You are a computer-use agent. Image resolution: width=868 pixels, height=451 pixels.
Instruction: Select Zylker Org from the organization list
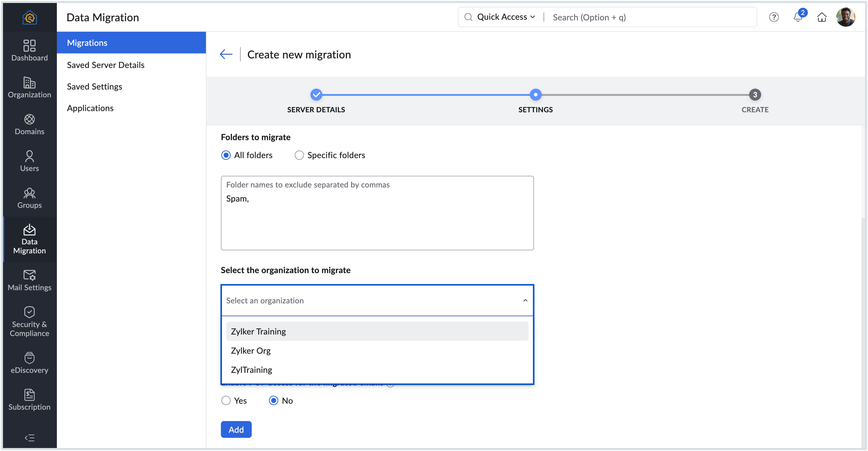[250, 351]
